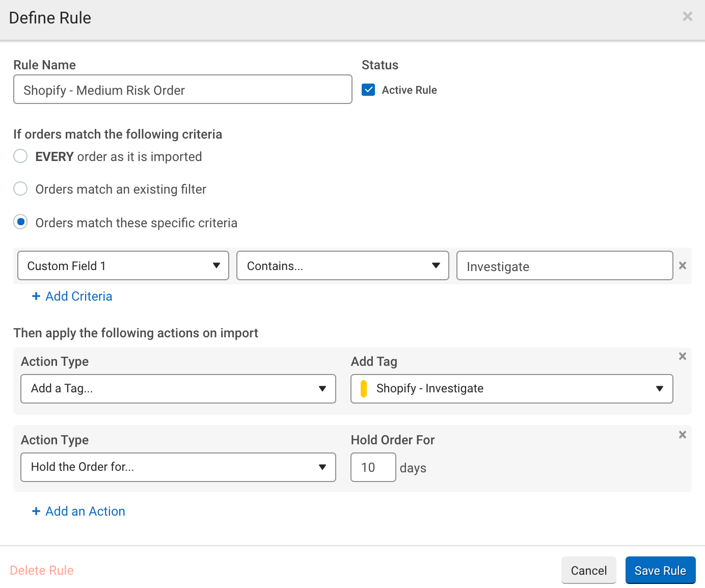
Task: Click the Add Criteria link
Action: coord(72,296)
